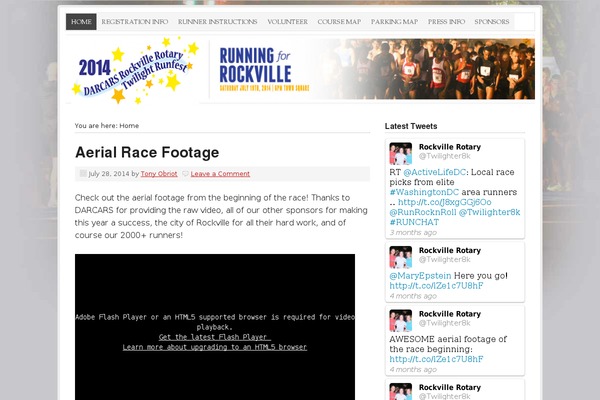Click the @RunRocknRoll mention
Image resolution: width=600 pixels, height=400 pixels.
click(423, 212)
